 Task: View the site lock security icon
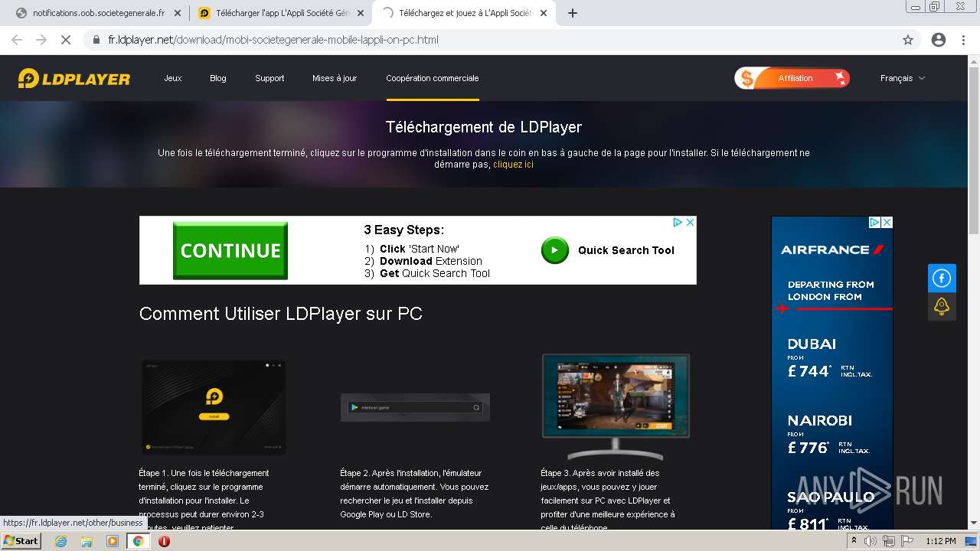(x=96, y=40)
